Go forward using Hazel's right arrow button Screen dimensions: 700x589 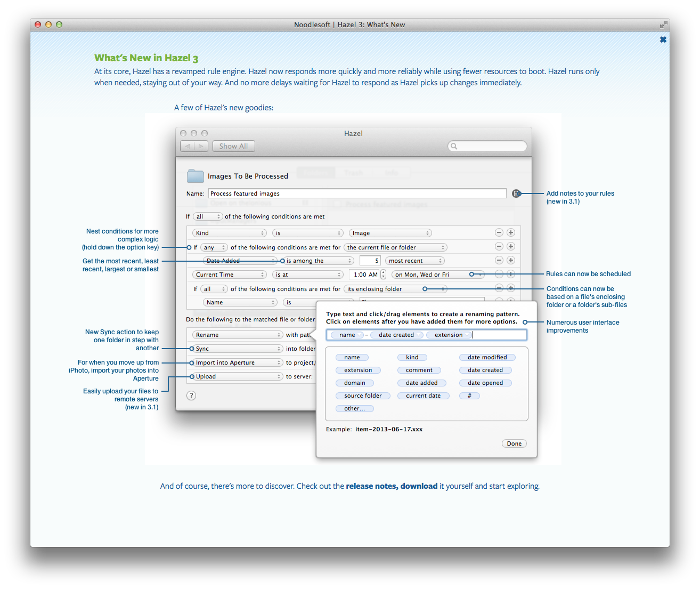pos(201,146)
